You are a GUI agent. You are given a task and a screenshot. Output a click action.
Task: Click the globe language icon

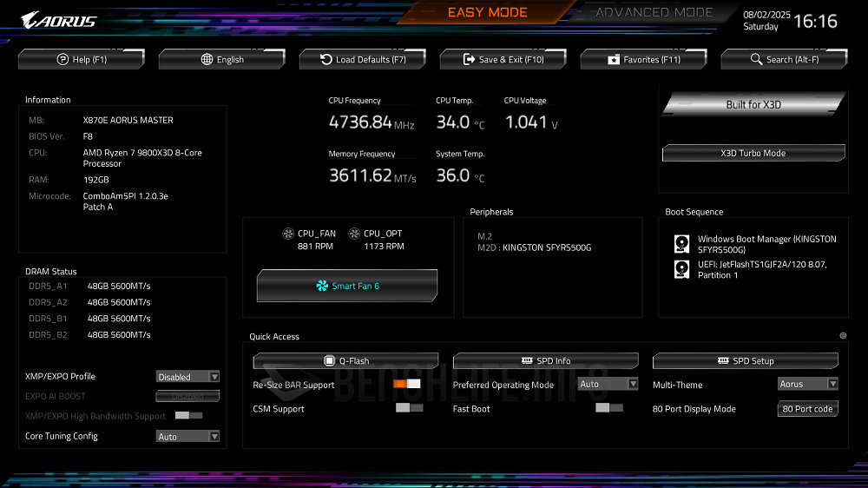(207, 59)
